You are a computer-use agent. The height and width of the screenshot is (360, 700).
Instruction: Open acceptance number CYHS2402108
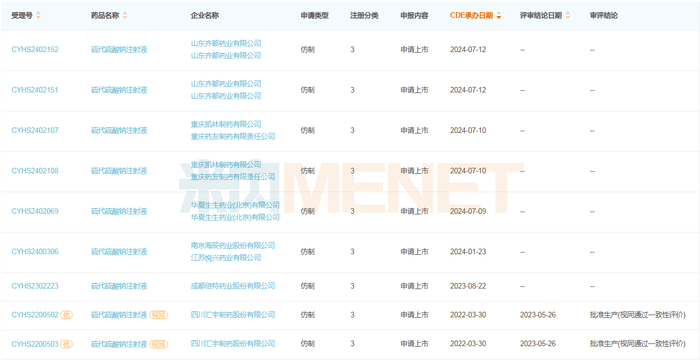(x=35, y=171)
